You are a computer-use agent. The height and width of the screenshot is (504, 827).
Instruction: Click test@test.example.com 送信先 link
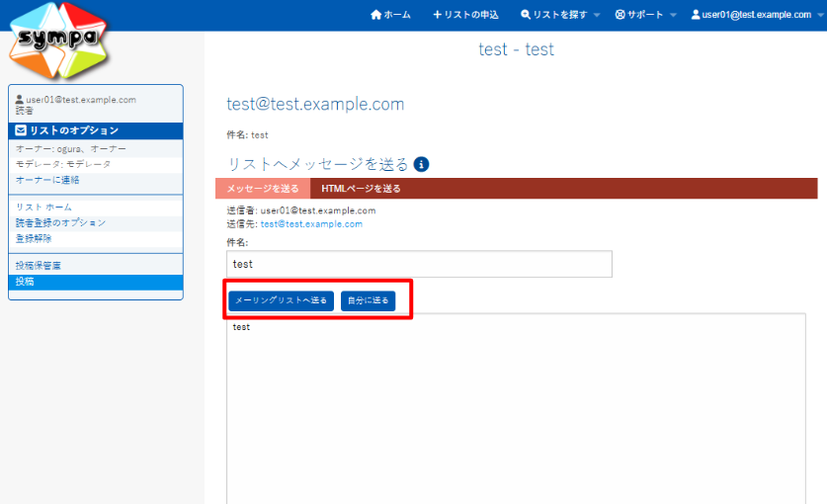[x=311, y=223]
